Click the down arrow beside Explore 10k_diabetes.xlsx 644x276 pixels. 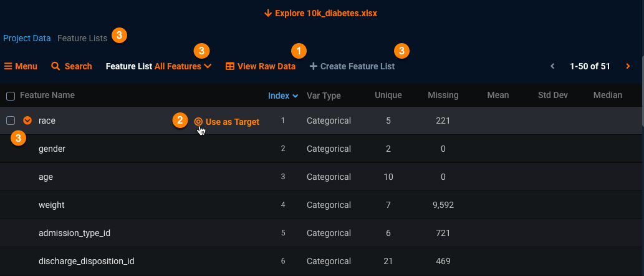268,12
